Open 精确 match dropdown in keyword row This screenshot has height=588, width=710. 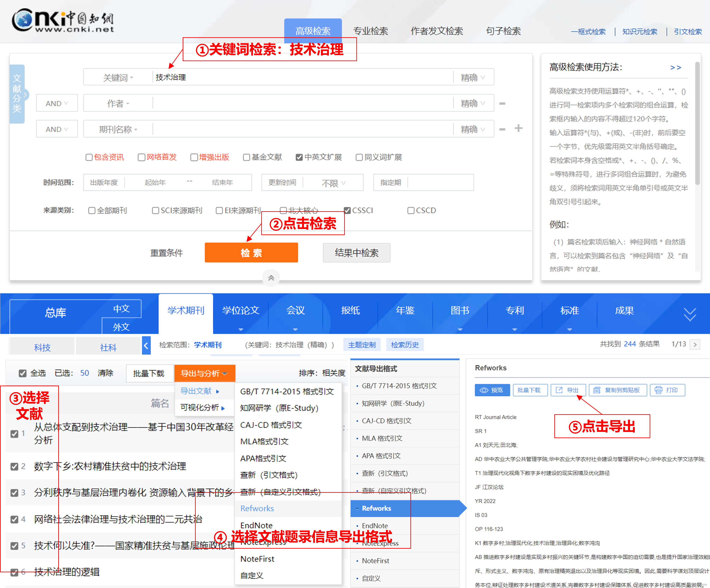tap(473, 78)
